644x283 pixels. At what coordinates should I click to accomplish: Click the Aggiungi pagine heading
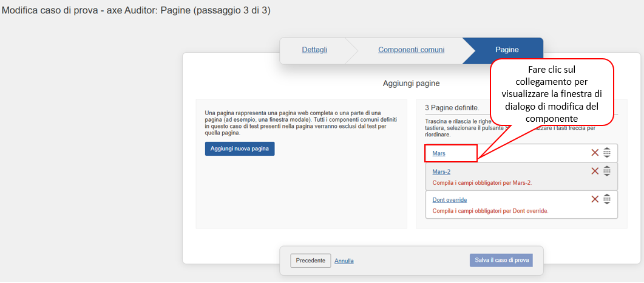tap(411, 83)
